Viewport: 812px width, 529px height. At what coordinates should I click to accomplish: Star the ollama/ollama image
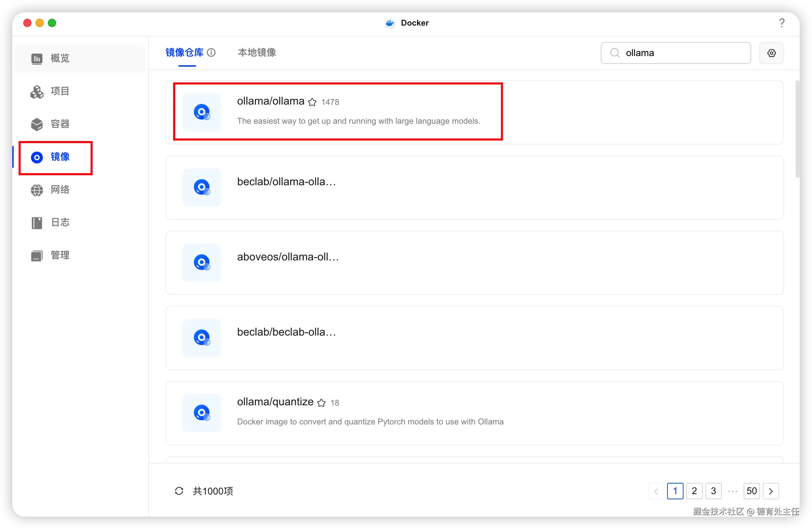point(312,102)
